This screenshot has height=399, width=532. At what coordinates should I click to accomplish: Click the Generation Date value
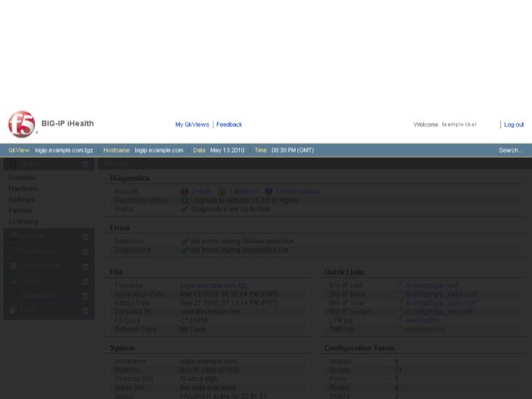tap(229, 294)
